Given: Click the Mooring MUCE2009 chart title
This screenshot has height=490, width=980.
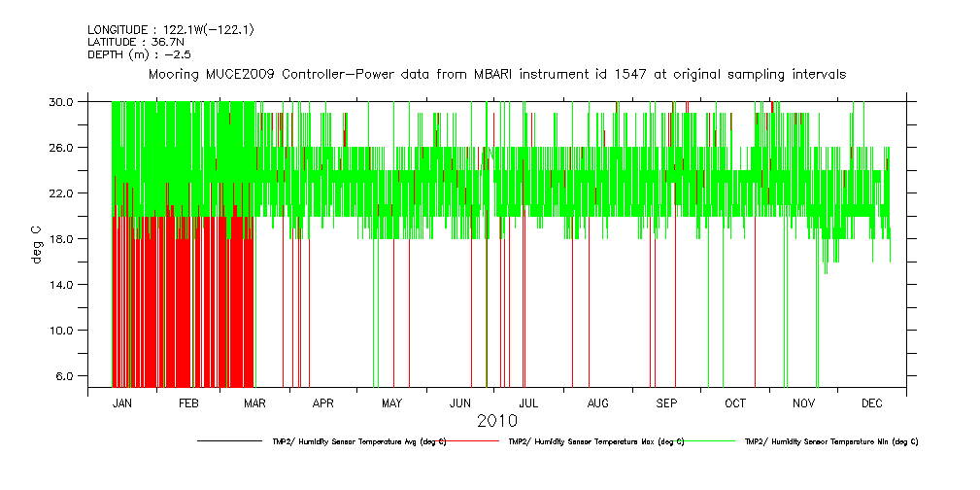Looking at the screenshot, I should tap(496, 74).
